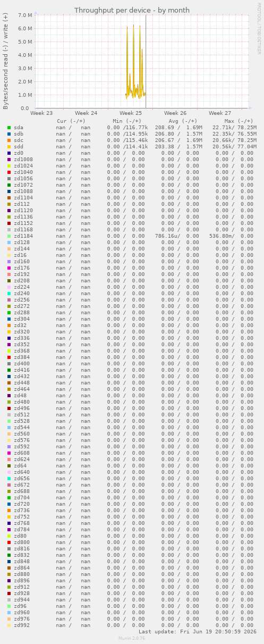Click the 'Week 27' axis label
Image resolution: width=264 pixels, height=644 pixels.
pos(220,113)
